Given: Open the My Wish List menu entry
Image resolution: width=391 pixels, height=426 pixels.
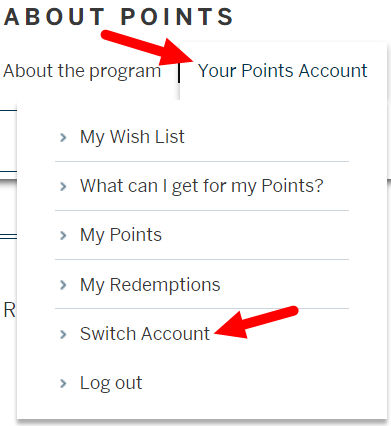Looking at the screenshot, I should 132,137.
